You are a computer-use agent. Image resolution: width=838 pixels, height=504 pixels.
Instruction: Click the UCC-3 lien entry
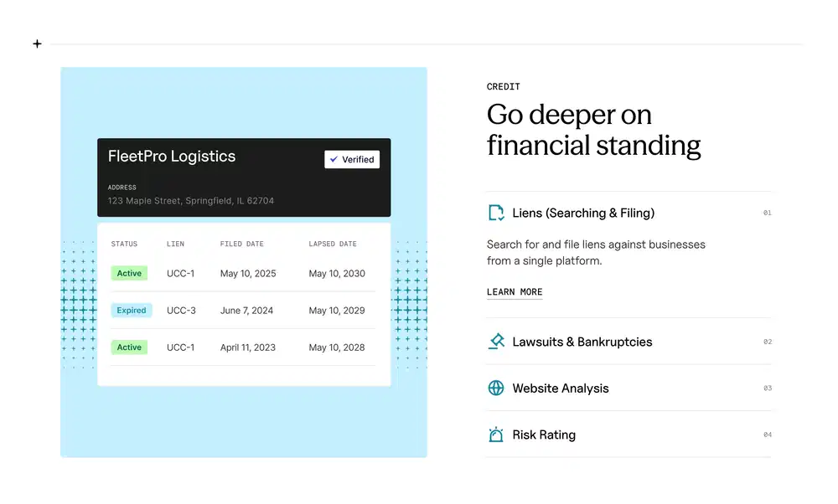[x=181, y=311]
